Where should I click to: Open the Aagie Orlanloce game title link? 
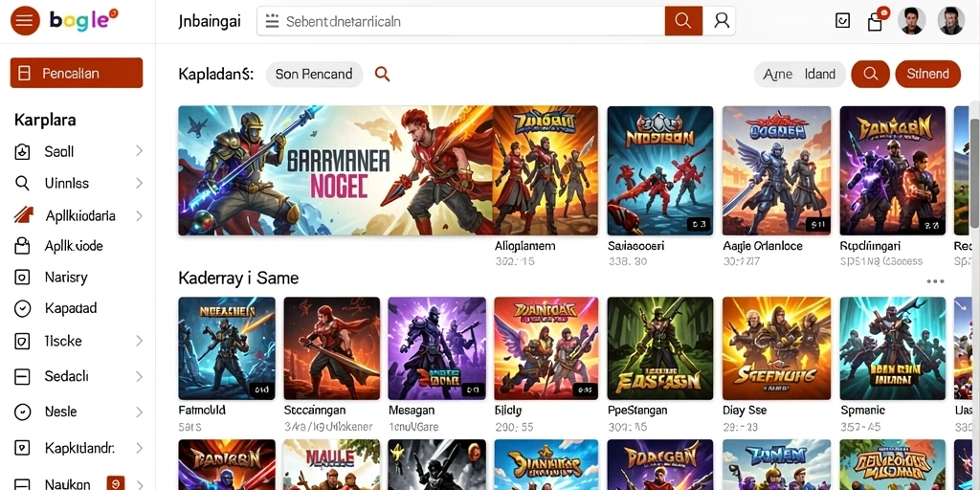coord(763,246)
